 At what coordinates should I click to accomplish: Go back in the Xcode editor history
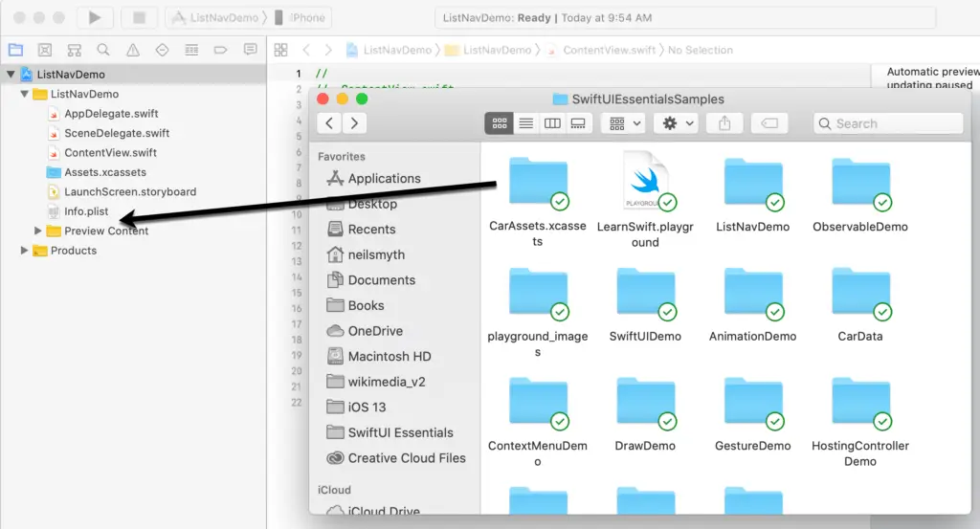point(306,50)
